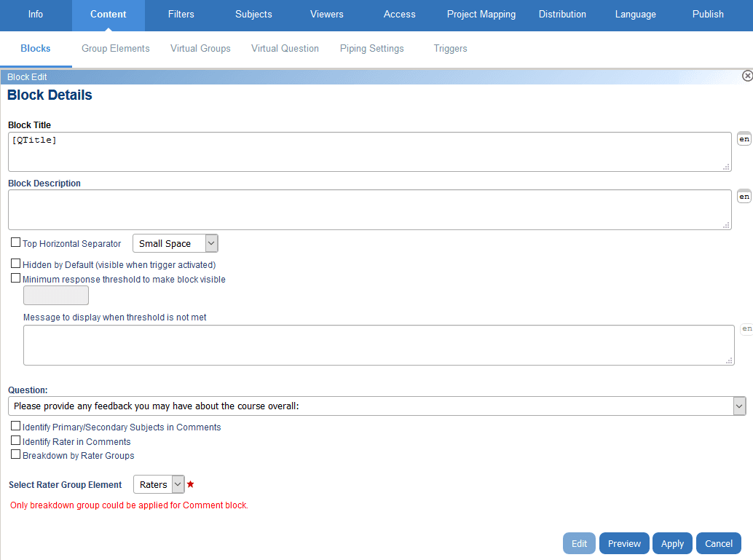Open Virtual Question sub-tab
Image resolution: width=753 pixels, height=560 pixels.
[x=285, y=49]
